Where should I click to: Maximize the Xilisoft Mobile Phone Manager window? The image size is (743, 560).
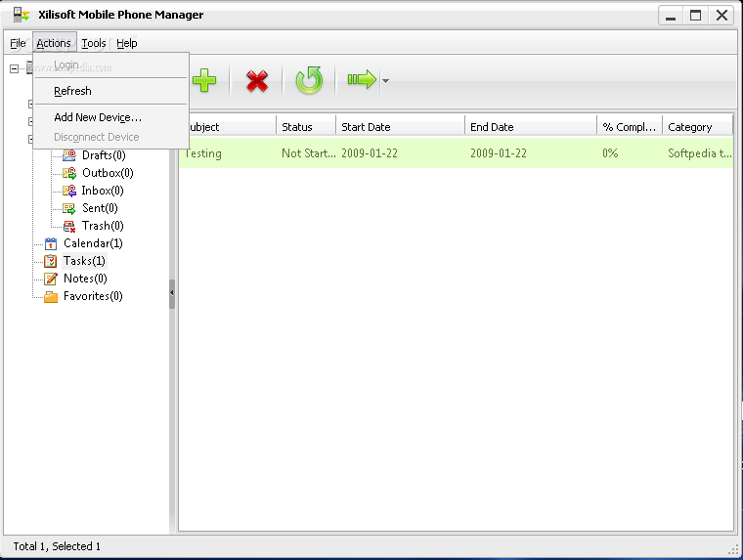point(696,16)
